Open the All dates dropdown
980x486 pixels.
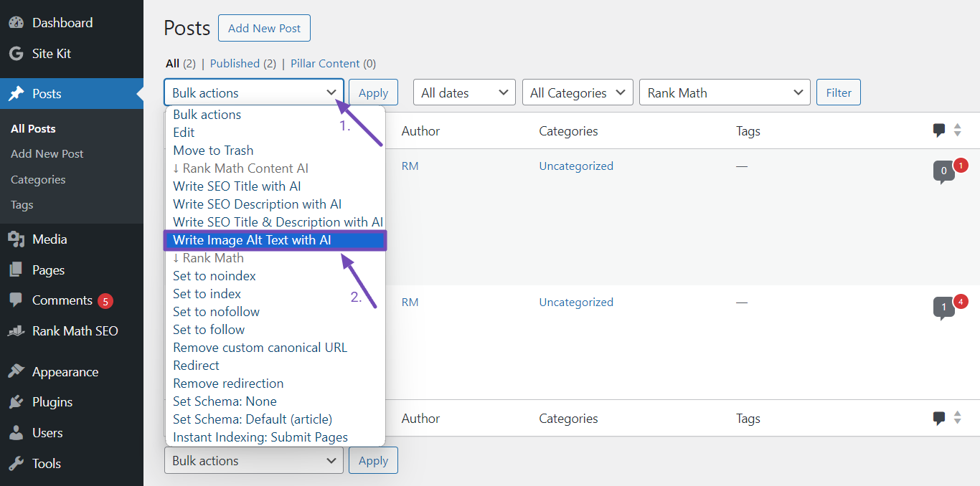(464, 92)
